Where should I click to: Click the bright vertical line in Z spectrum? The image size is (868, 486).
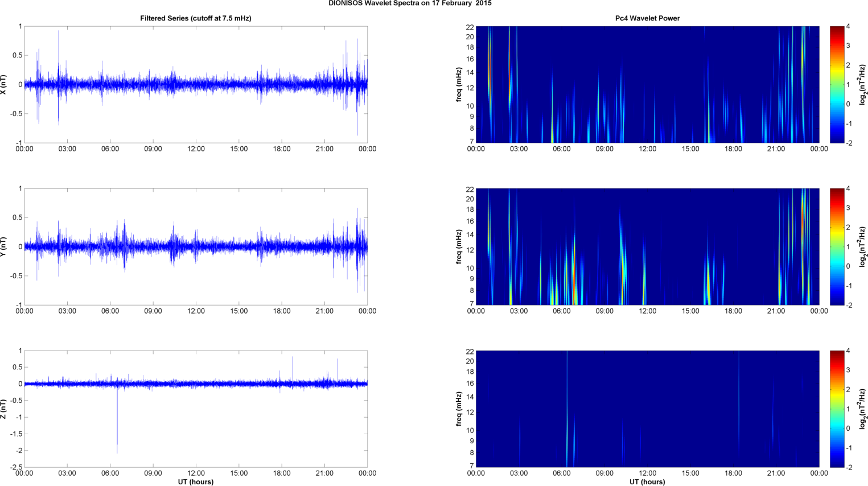click(x=567, y=409)
